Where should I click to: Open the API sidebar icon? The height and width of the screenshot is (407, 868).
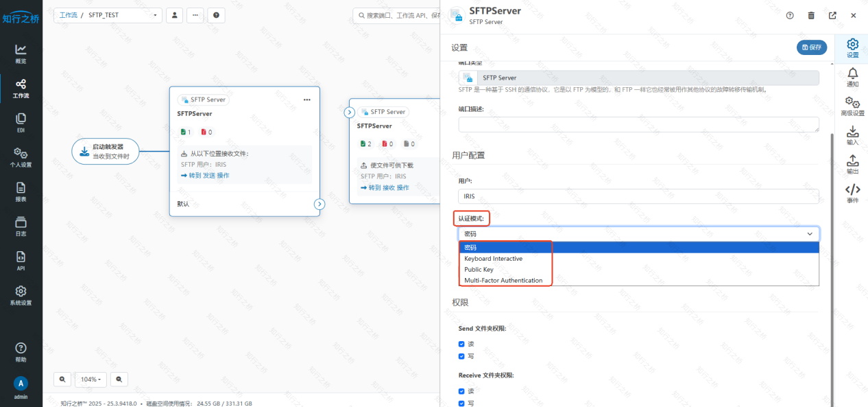tap(21, 261)
